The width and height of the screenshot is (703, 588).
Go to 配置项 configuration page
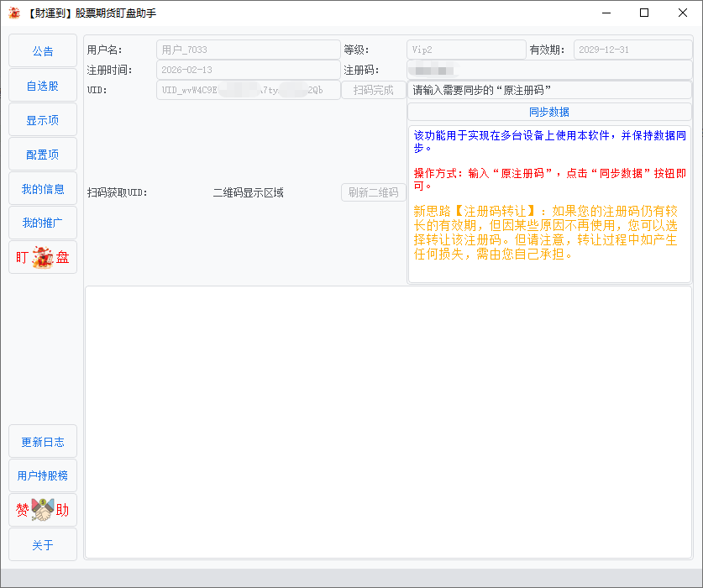tap(43, 155)
